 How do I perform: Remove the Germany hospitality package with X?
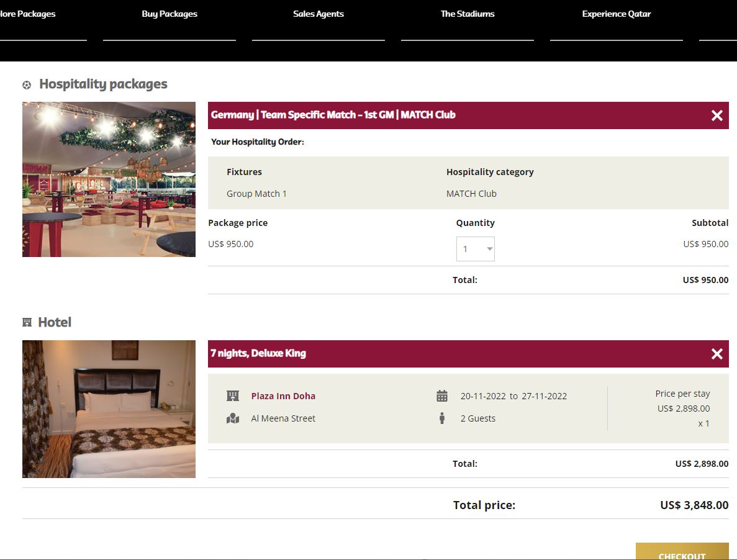click(717, 115)
